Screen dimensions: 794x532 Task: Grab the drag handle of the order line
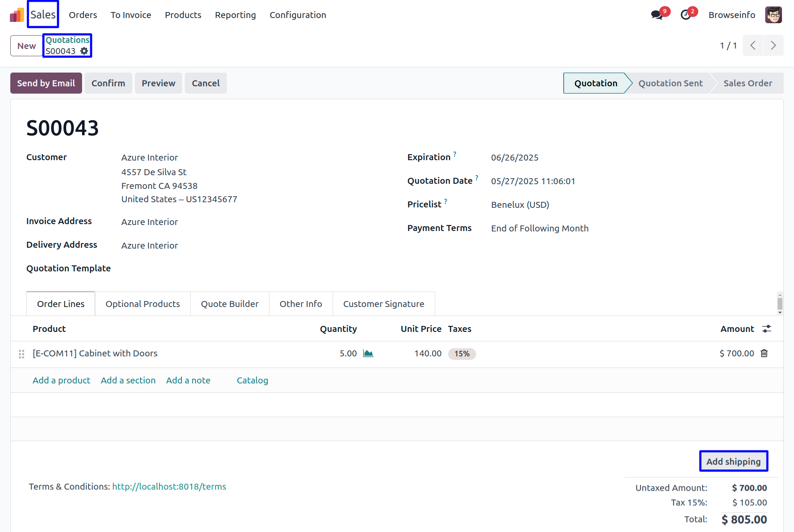[21, 354]
